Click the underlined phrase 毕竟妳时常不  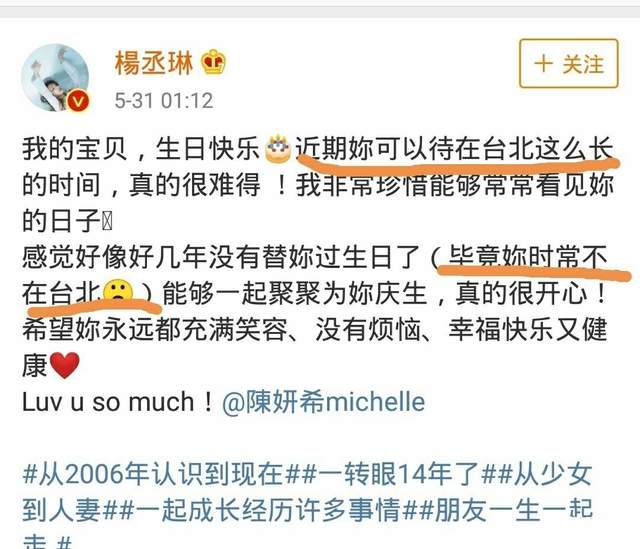tap(528, 256)
